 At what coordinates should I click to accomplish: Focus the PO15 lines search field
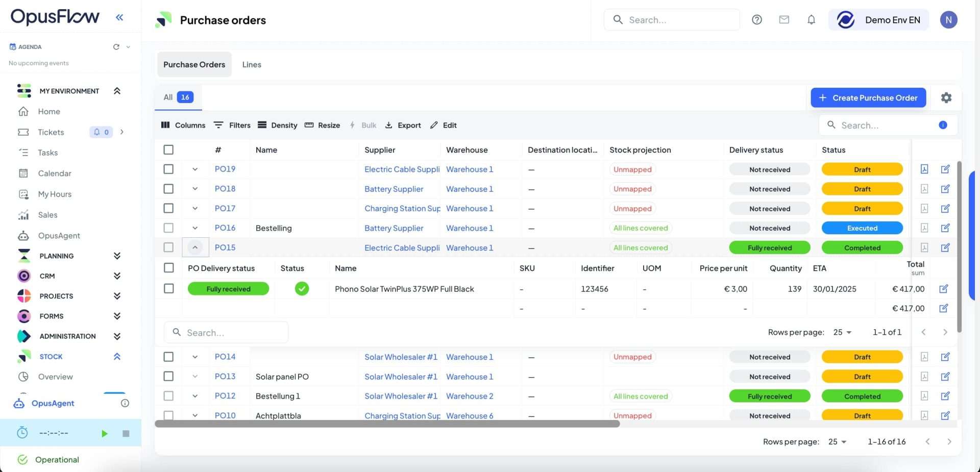pos(226,332)
